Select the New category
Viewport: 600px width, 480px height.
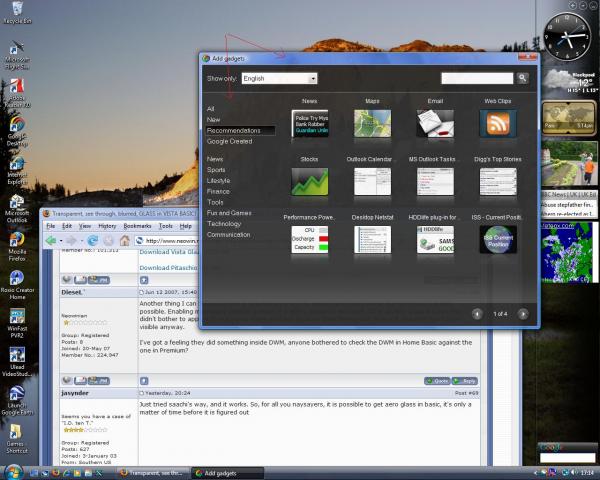click(x=213, y=120)
